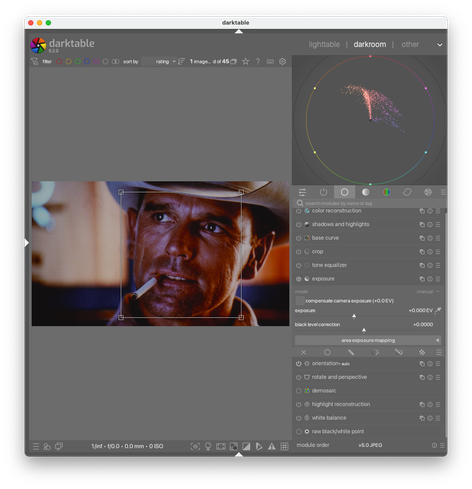Adjust the exposure slider
This screenshot has width=472, height=489.
(364, 313)
